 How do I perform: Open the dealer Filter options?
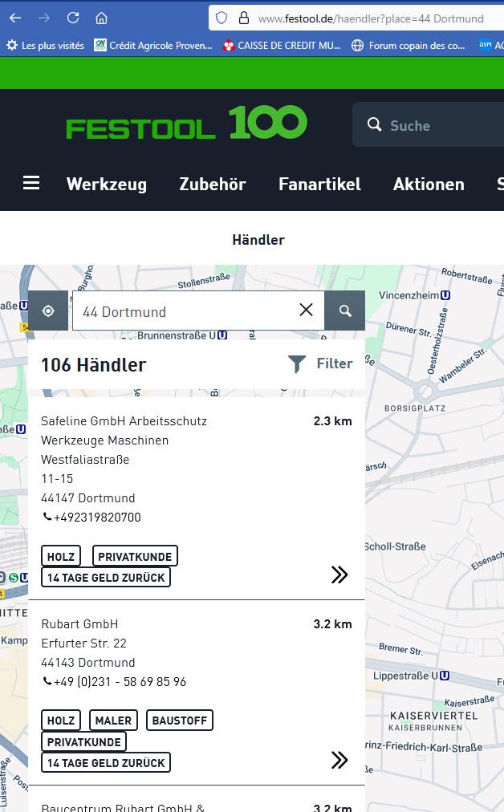coord(320,364)
